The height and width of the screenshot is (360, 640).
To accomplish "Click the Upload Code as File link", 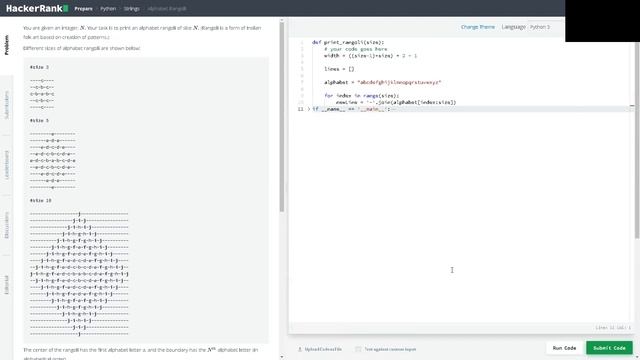I will tap(323, 349).
